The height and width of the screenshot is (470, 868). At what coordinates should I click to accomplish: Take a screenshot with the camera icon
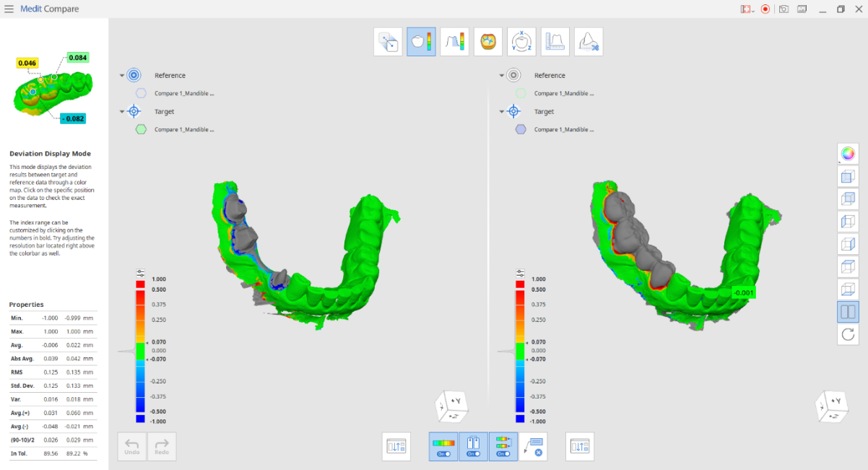(784, 9)
